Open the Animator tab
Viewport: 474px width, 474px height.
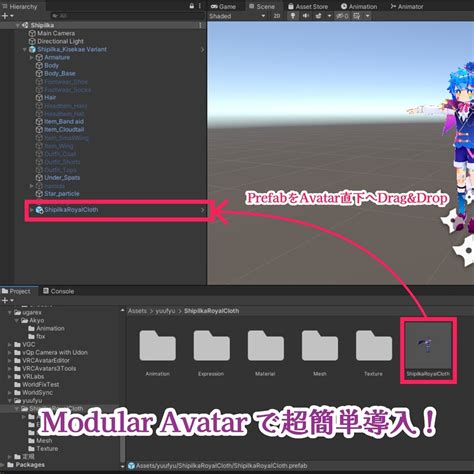[x=407, y=6]
